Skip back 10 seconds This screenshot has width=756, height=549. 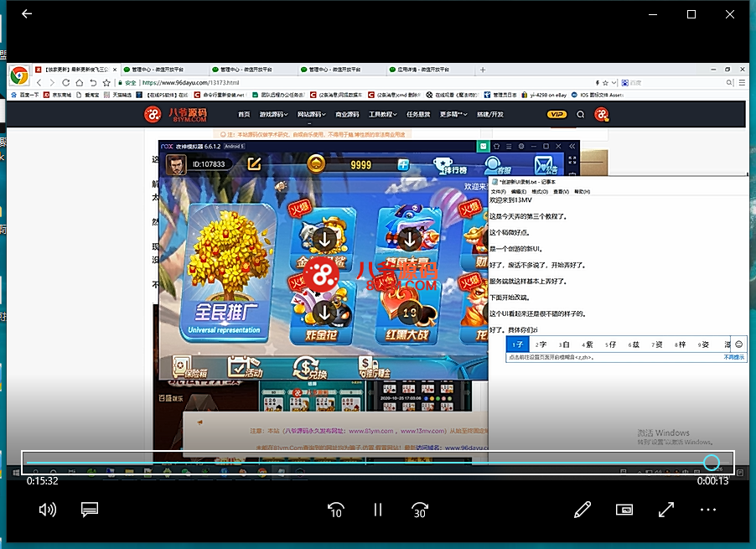[335, 509]
